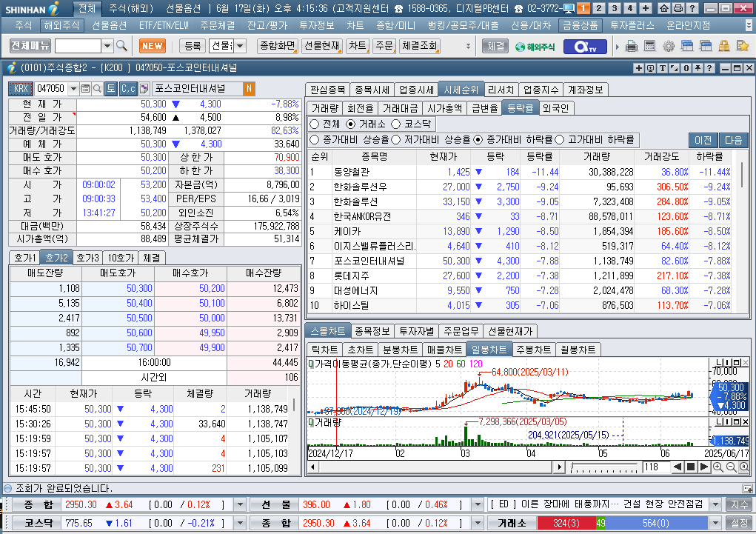Select 고가대비 하락율 radio option
Viewport: 756px width, 534px height.
pos(559,139)
